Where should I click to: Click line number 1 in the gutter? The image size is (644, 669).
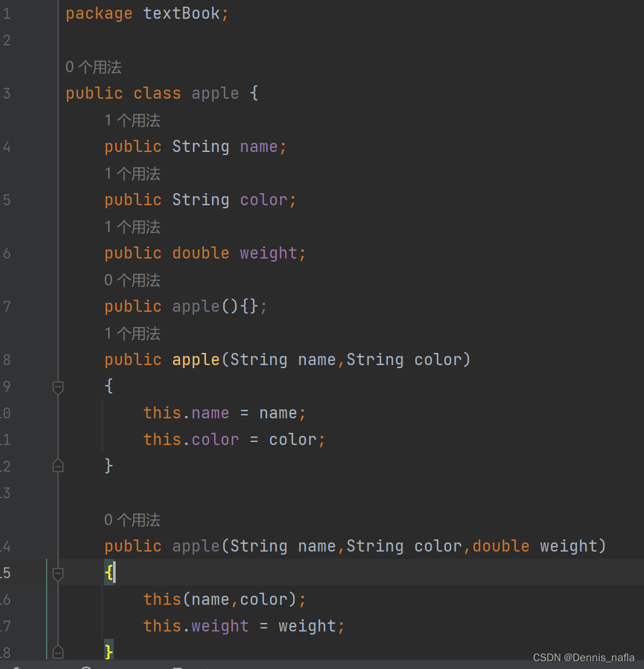pos(7,14)
